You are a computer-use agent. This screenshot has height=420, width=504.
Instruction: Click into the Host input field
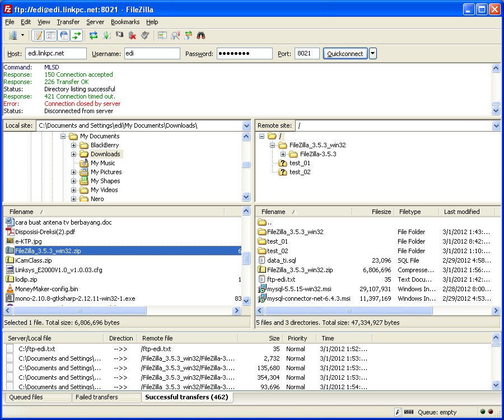(x=56, y=53)
